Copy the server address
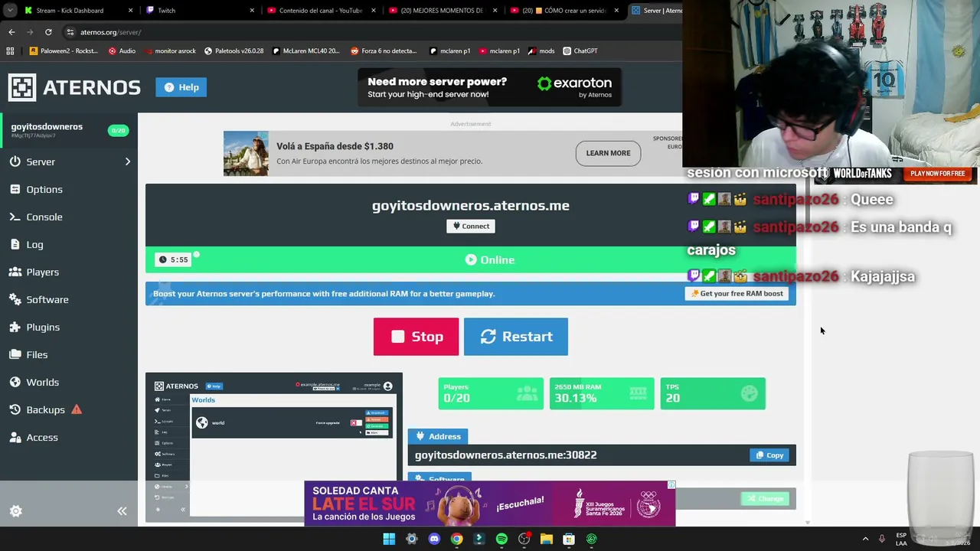 pyautogui.click(x=769, y=455)
